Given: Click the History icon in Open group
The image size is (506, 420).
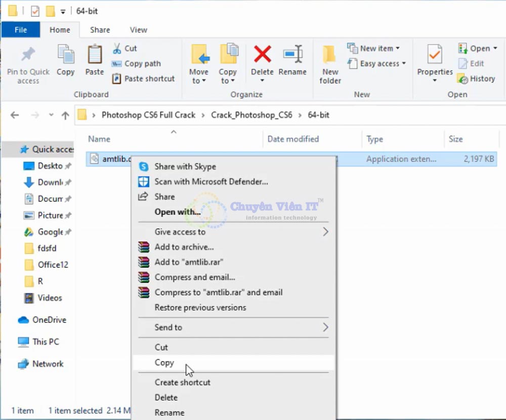Looking at the screenshot, I should pyautogui.click(x=462, y=79).
